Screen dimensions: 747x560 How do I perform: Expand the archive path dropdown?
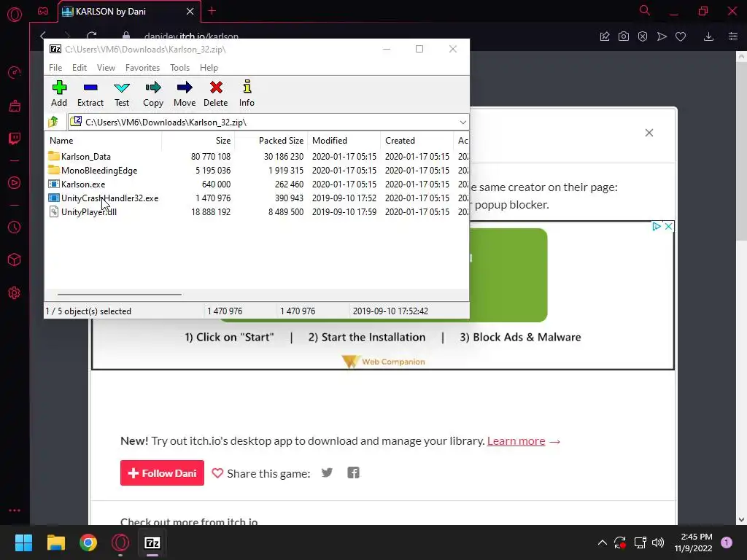pyautogui.click(x=462, y=122)
